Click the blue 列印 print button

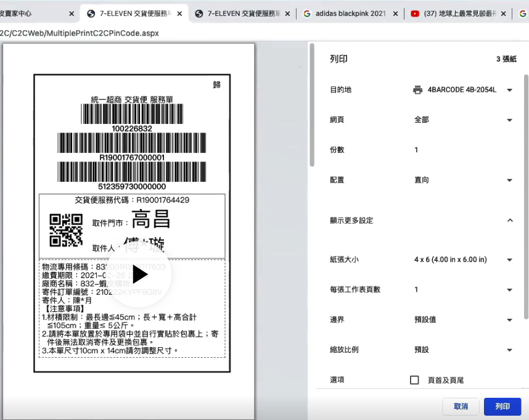pyautogui.click(x=502, y=406)
